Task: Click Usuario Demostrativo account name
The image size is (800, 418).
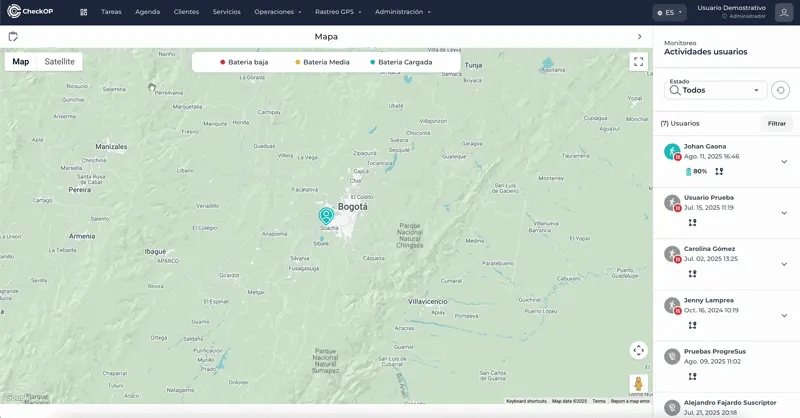Action: pos(731,8)
